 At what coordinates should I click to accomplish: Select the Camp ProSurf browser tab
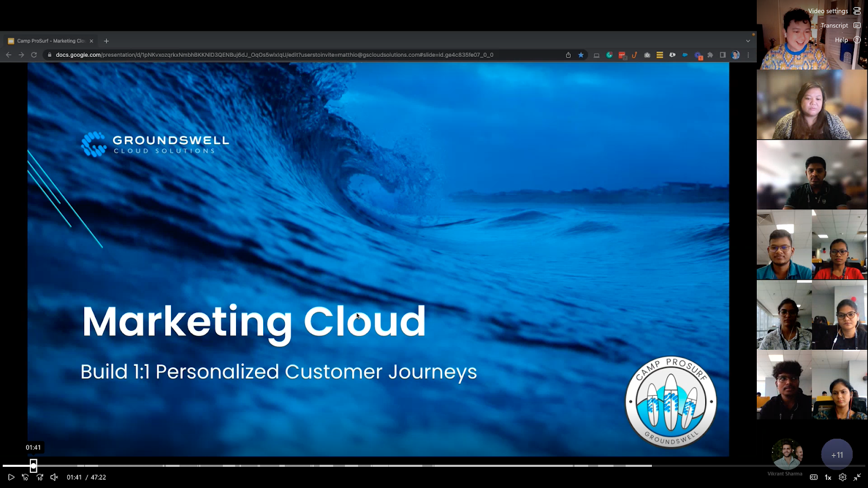[x=50, y=41]
